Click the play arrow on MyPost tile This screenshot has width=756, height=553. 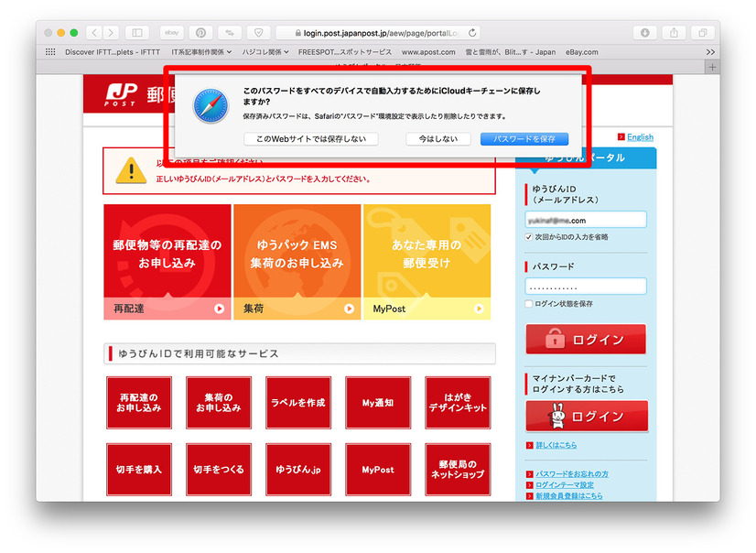click(479, 309)
